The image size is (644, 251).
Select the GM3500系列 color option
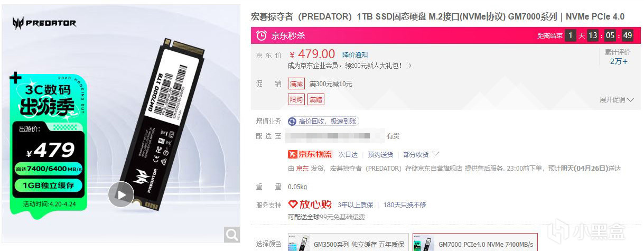point(348,244)
